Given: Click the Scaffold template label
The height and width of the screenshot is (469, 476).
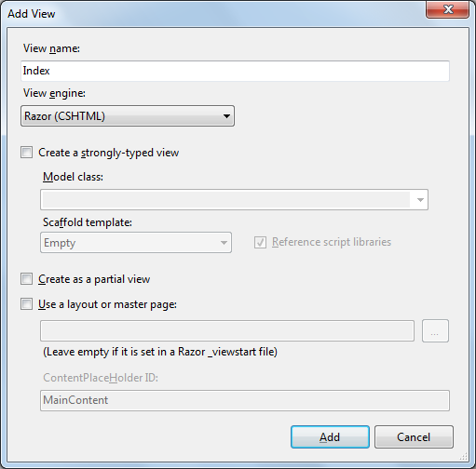Looking at the screenshot, I should 88,222.
